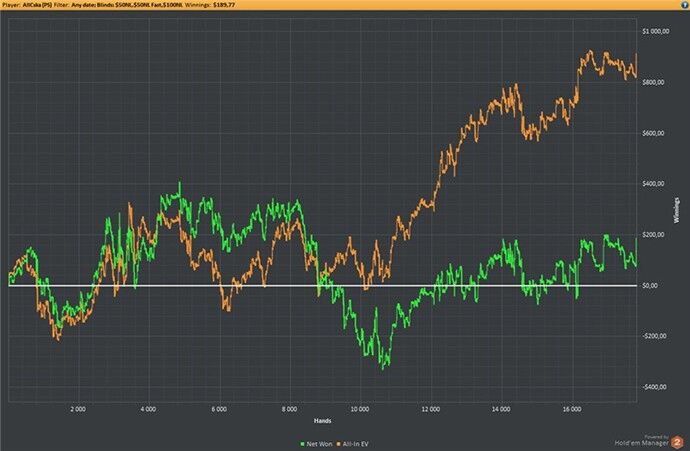Click the 2 000 hands axis tick
Screen dimensions: 690x451
tap(77, 409)
